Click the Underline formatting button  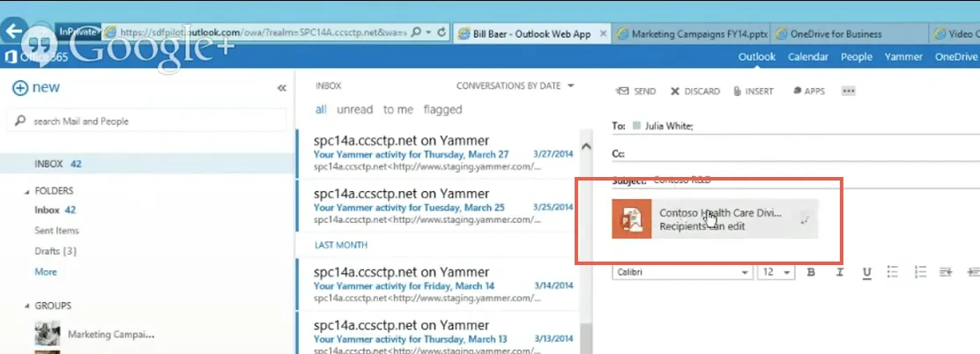[867, 272]
